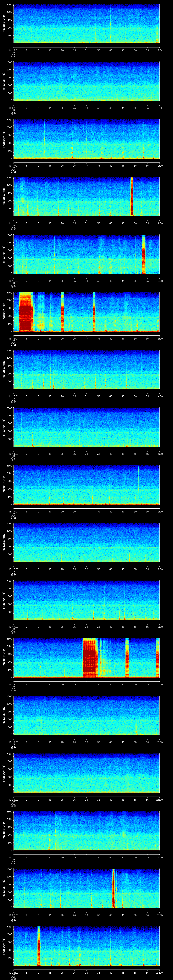Click the Frequency (Hz) axis label of 16:07:00 panel

[x=4, y=24]
